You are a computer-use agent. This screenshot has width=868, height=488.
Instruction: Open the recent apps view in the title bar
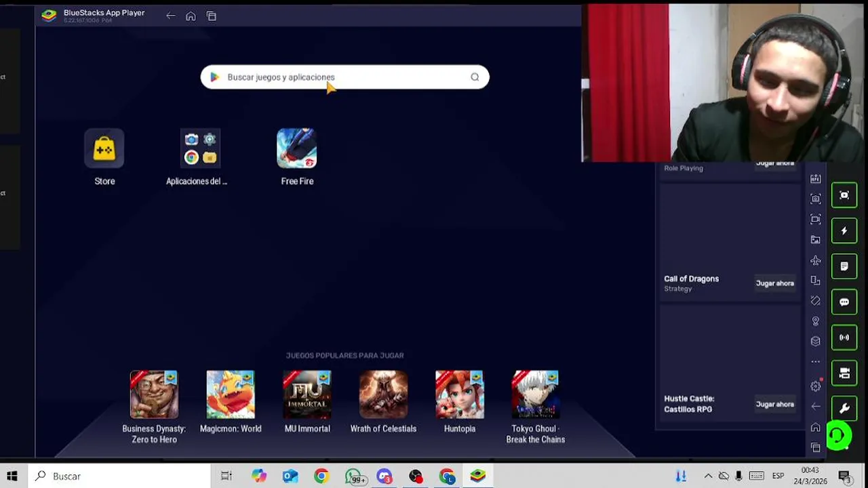212,16
